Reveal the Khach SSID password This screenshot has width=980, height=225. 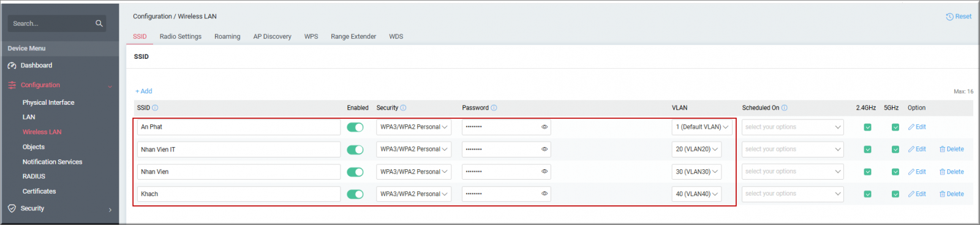pos(544,194)
